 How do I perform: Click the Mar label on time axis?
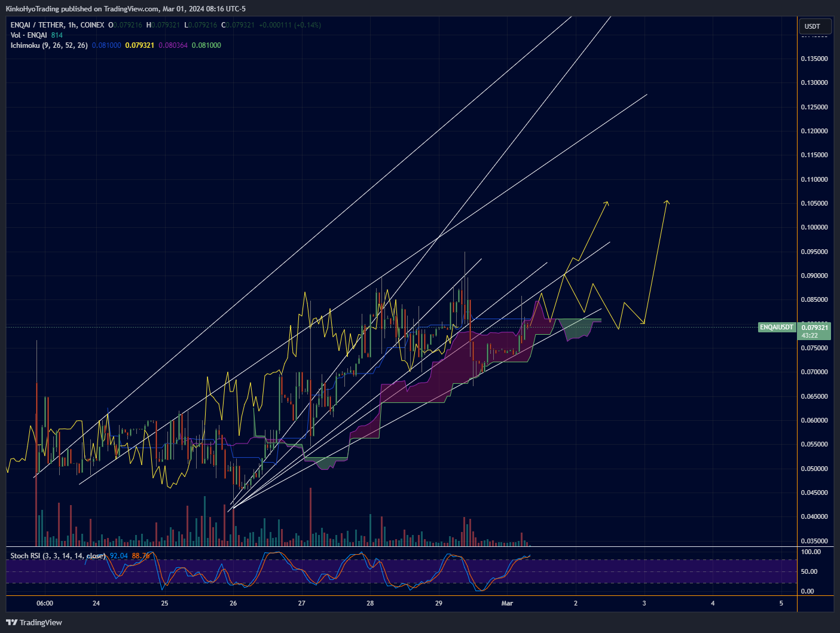click(507, 603)
